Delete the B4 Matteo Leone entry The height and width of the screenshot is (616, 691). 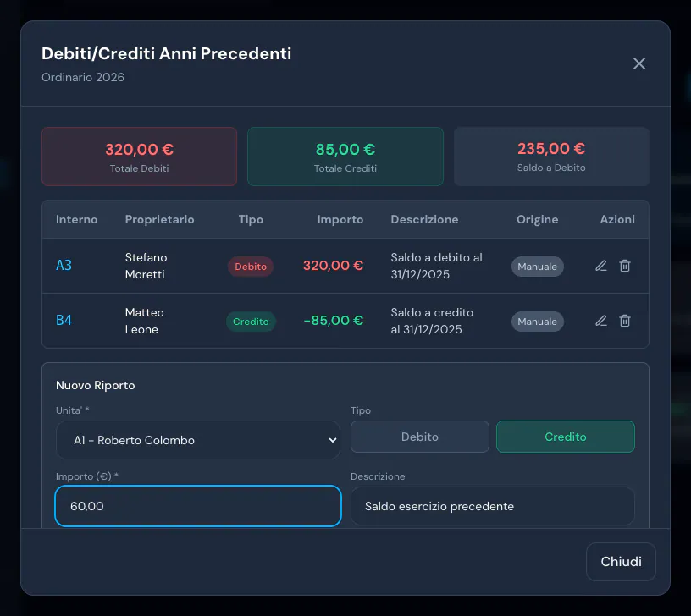tap(625, 321)
